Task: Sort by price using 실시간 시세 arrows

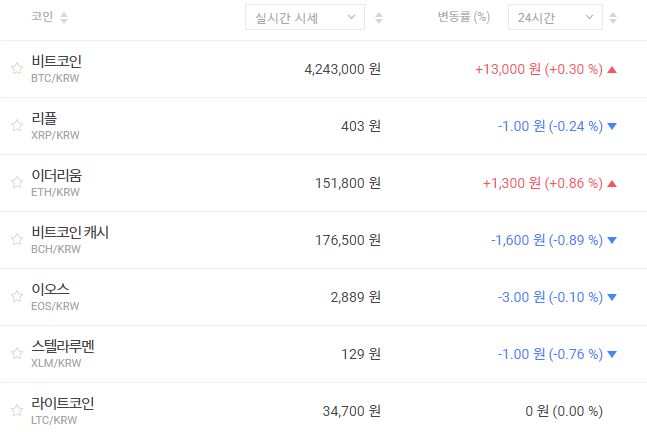Action: click(377, 18)
